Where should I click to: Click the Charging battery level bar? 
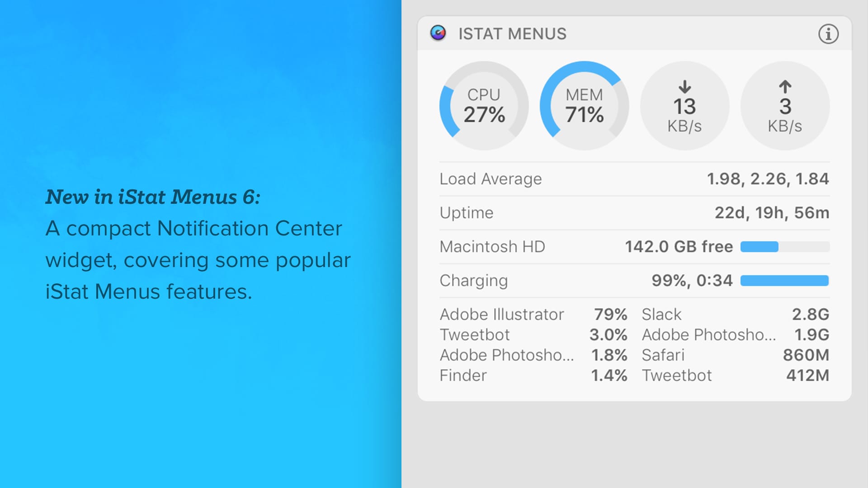click(x=785, y=281)
